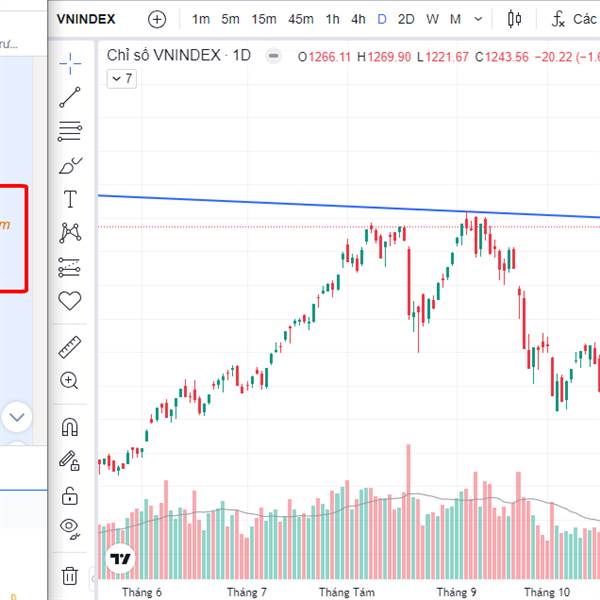Viewport: 600px width, 600px height.
Task: Click the zoom in tool
Action: tap(70, 380)
